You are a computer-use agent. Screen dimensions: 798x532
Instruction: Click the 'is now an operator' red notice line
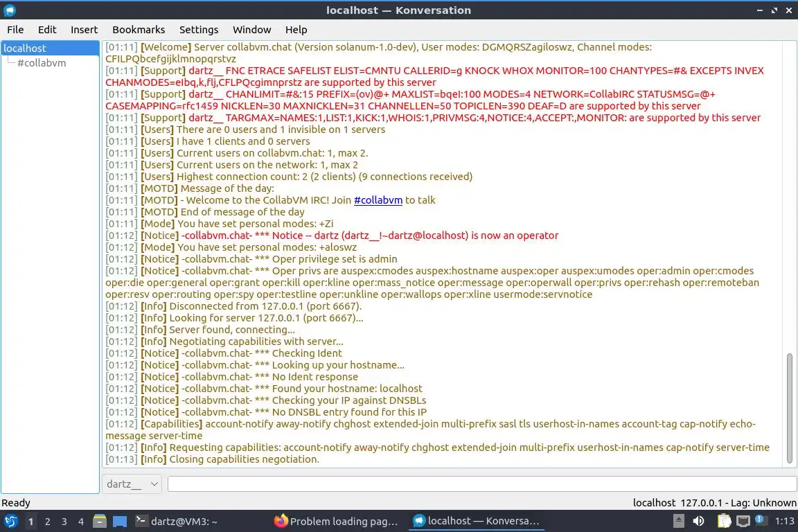[332, 236]
